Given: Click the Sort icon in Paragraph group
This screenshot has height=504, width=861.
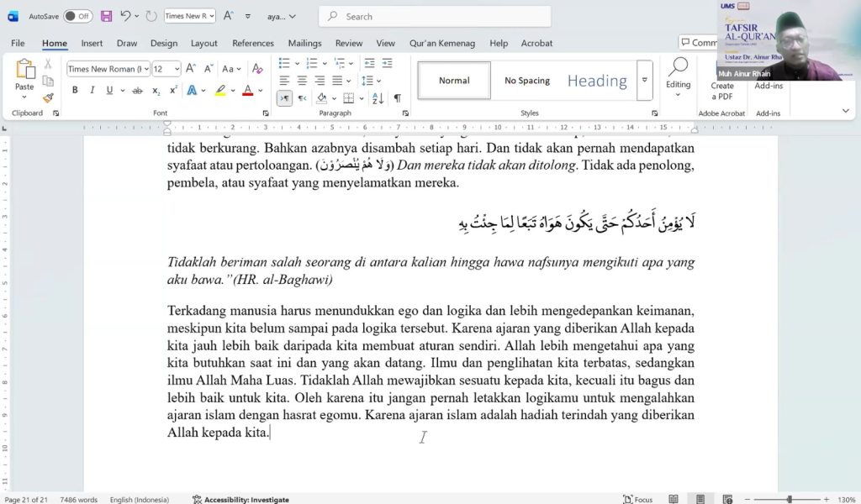Looking at the screenshot, I should click(378, 98).
